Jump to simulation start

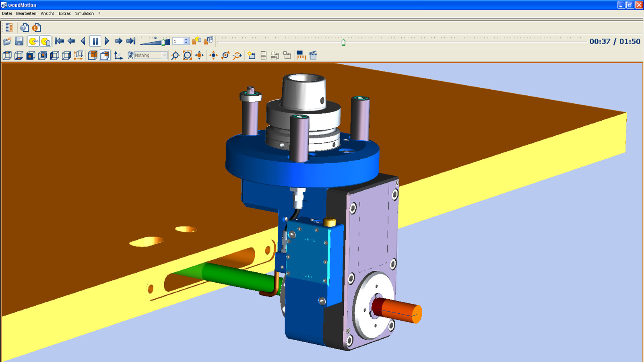click(x=60, y=41)
